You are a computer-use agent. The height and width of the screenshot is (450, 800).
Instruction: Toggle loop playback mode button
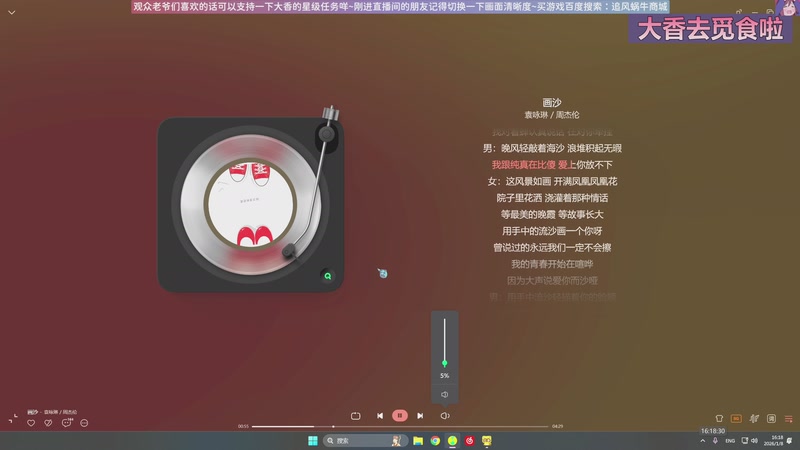click(356, 416)
